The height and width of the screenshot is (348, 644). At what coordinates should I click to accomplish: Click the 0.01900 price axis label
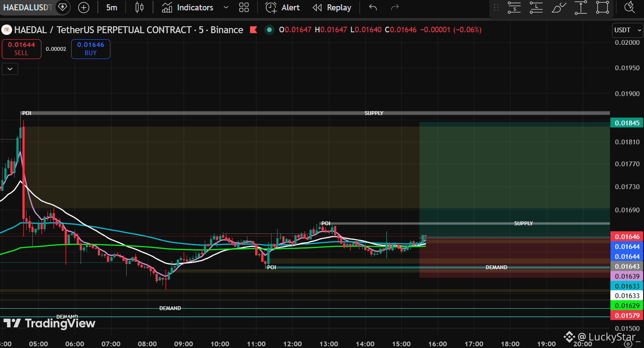pos(627,94)
